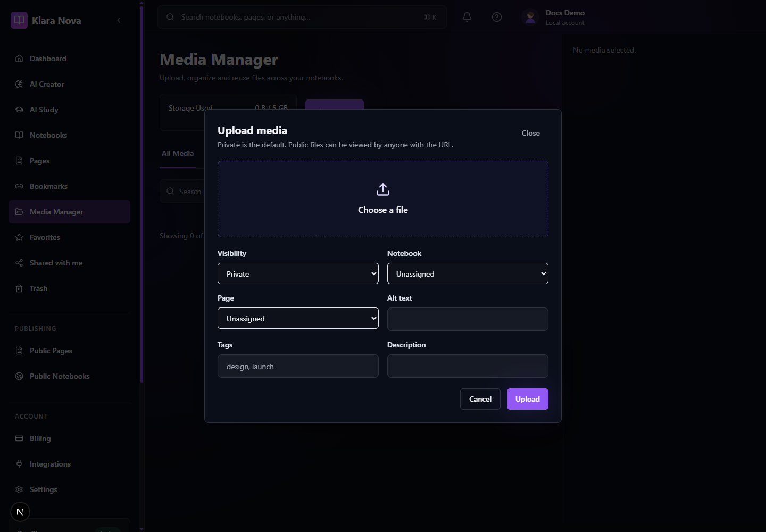Open the Notebook dropdown set to Unassigned
Screen dimensions: 766x532
click(468, 273)
